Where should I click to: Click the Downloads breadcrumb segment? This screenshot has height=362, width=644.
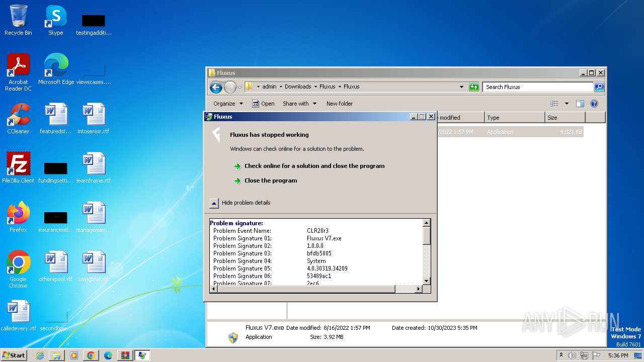pyautogui.click(x=298, y=86)
